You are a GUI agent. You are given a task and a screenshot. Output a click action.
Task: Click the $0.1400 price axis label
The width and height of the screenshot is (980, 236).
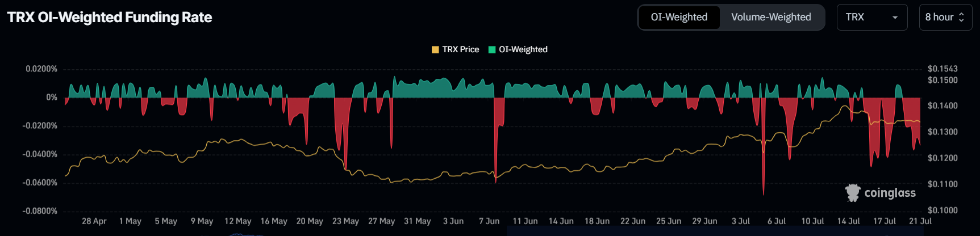[x=943, y=106]
